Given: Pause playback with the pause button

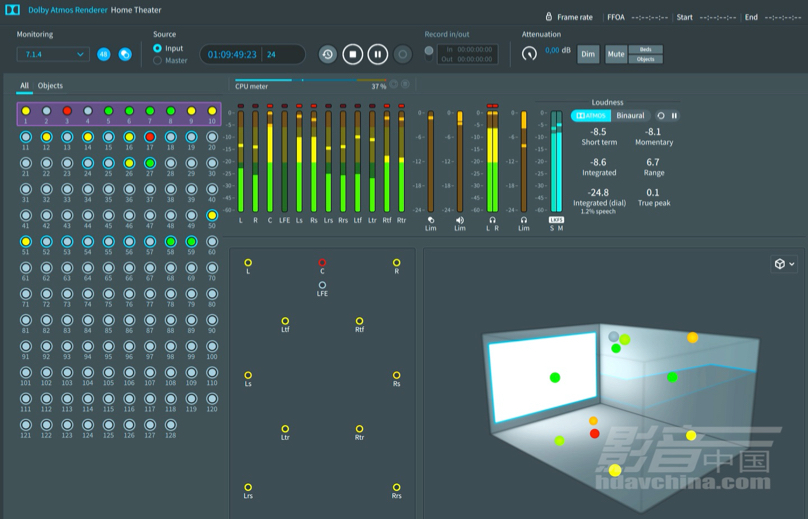Looking at the screenshot, I should (x=378, y=54).
